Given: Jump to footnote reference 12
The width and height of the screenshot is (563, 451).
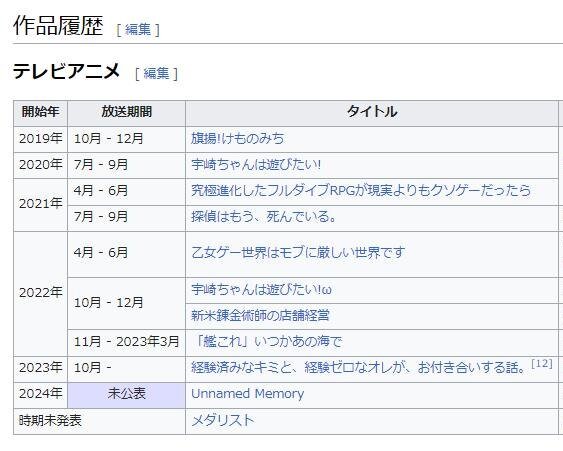Looking at the screenshot, I should click(x=542, y=364).
